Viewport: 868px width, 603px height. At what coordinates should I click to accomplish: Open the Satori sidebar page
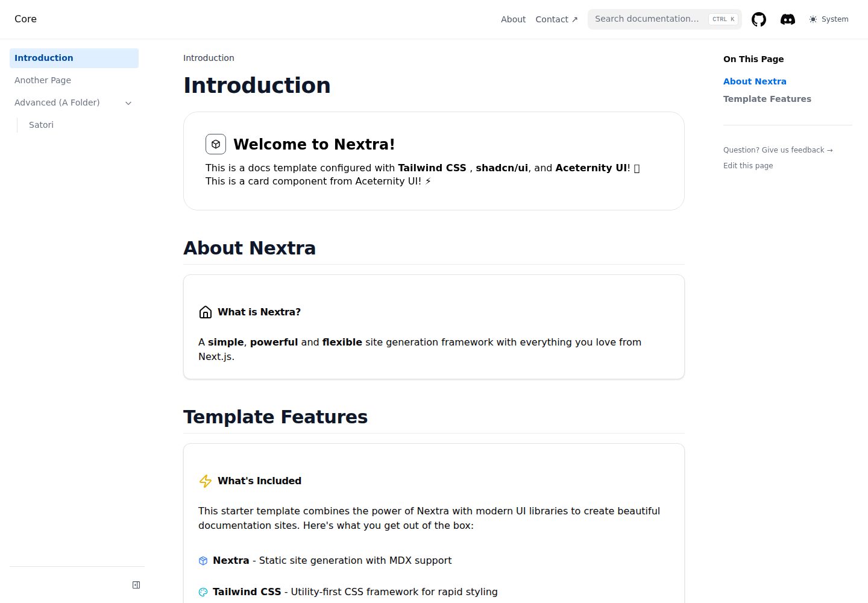click(81, 125)
